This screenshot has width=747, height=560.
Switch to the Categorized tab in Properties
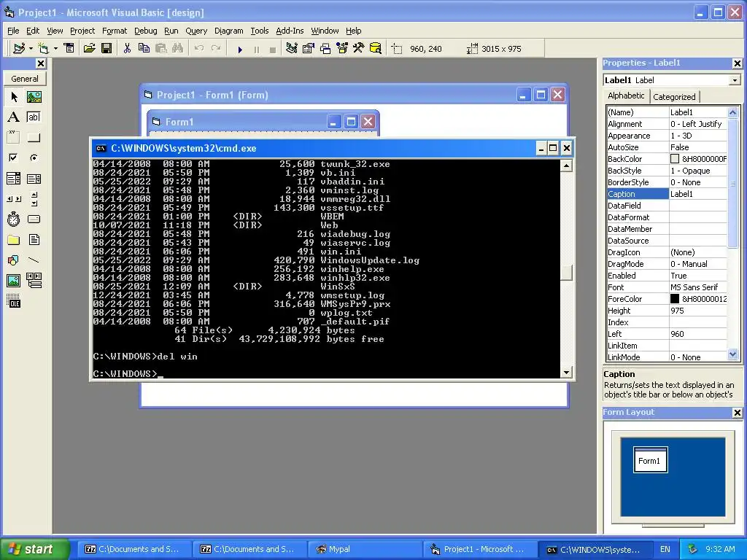tap(673, 97)
